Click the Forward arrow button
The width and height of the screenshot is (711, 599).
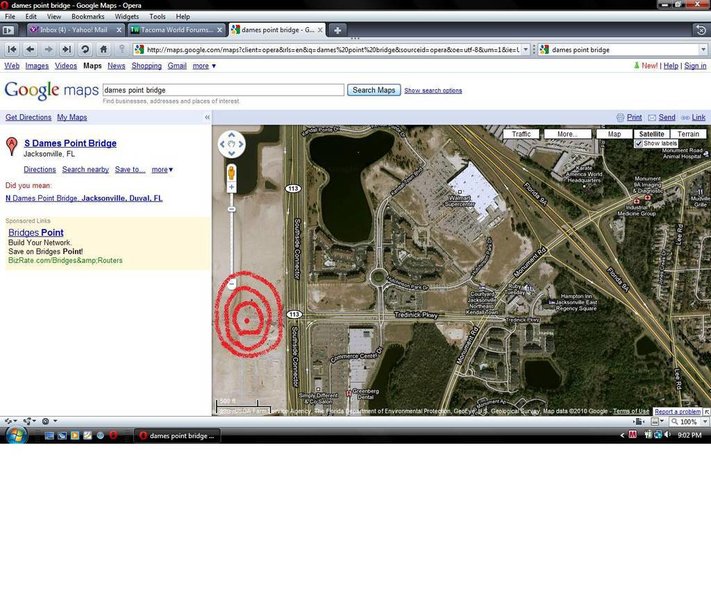(x=49, y=49)
